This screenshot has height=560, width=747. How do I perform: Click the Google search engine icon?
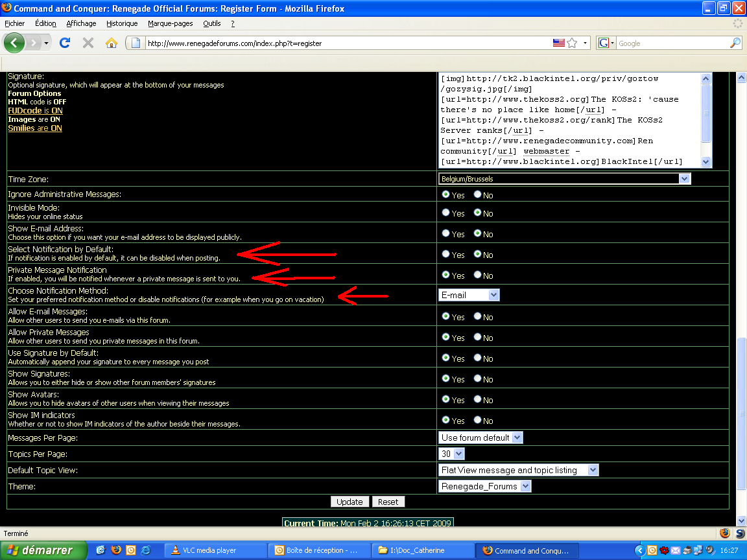(603, 43)
